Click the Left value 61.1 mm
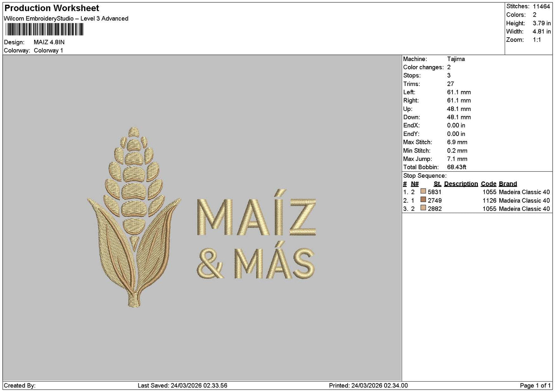The image size is (555, 392). point(459,93)
